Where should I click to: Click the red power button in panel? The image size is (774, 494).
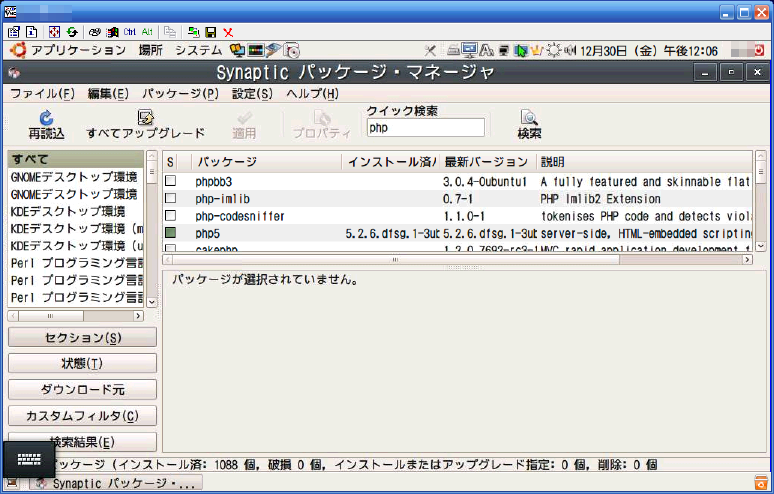(x=759, y=50)
